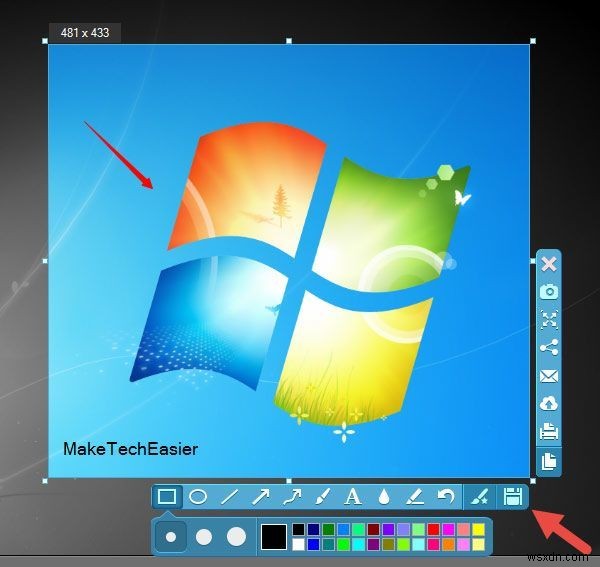Select the Text tool (letter A)

tap(353, 497)
